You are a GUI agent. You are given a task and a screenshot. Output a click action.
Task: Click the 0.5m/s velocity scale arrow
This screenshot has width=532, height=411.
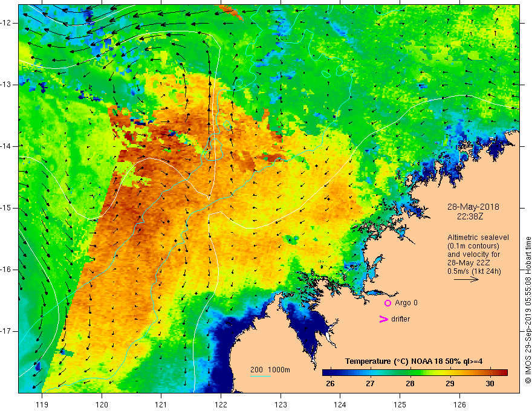(466, 279)
